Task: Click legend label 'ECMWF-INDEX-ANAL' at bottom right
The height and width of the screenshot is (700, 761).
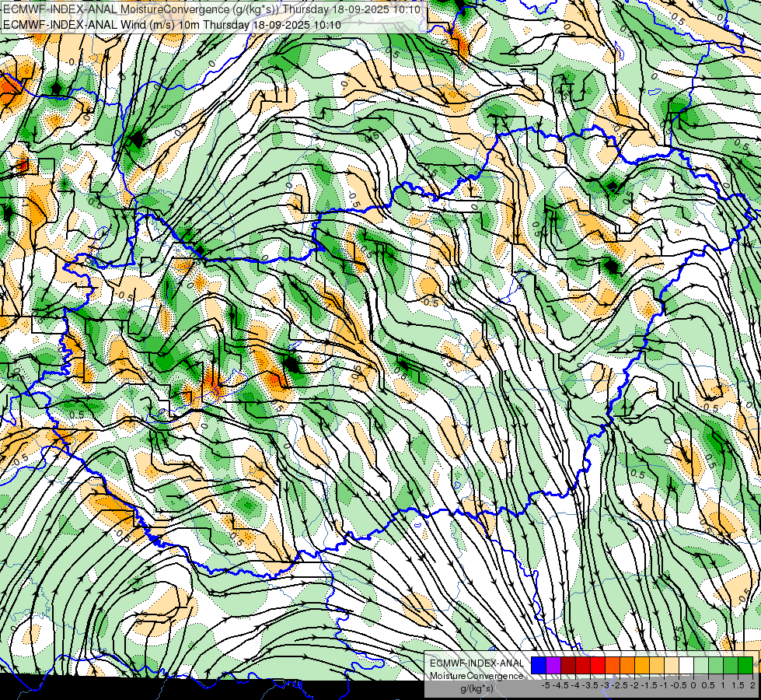Action: [x=476, y=663]
